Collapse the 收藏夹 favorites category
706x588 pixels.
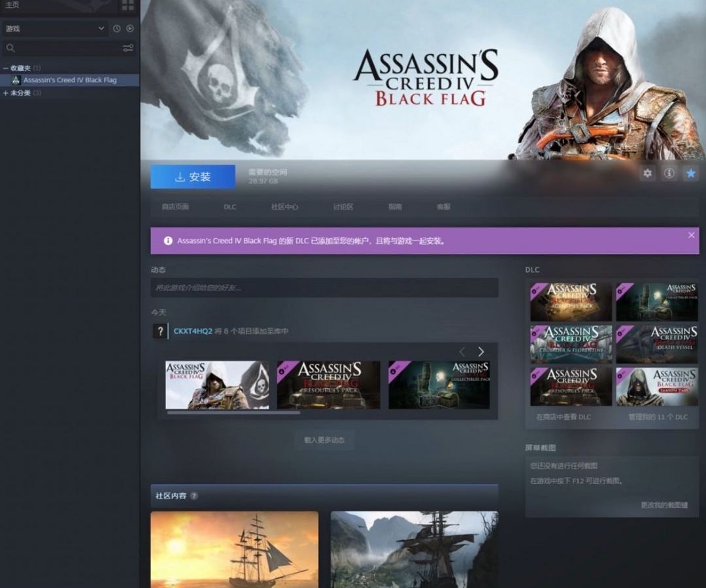pyautogui.click(x=6, y=68)
